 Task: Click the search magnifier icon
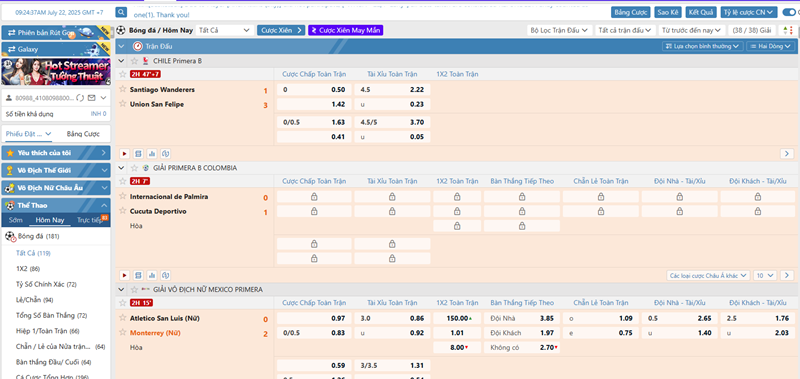coord(121,12)
